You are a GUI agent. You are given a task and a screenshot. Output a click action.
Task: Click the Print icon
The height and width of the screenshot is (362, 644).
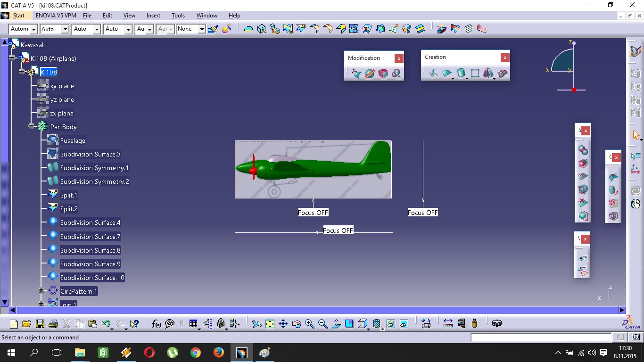click(x=53, y=324)
